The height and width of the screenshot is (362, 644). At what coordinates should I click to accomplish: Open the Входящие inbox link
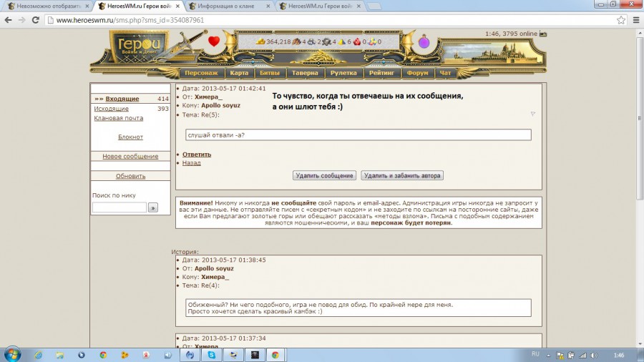pyautogui.click(x=122, y=99)
